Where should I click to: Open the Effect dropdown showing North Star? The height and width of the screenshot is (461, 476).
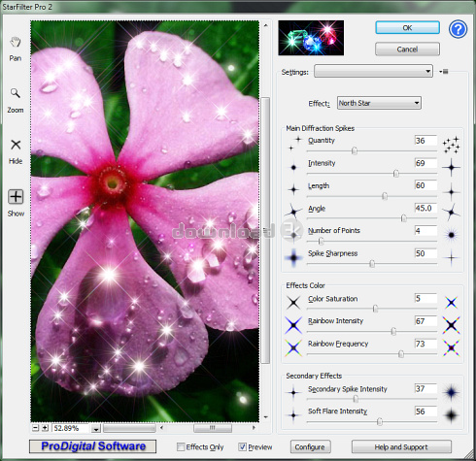pyautogui.click(x=379, y=103)
